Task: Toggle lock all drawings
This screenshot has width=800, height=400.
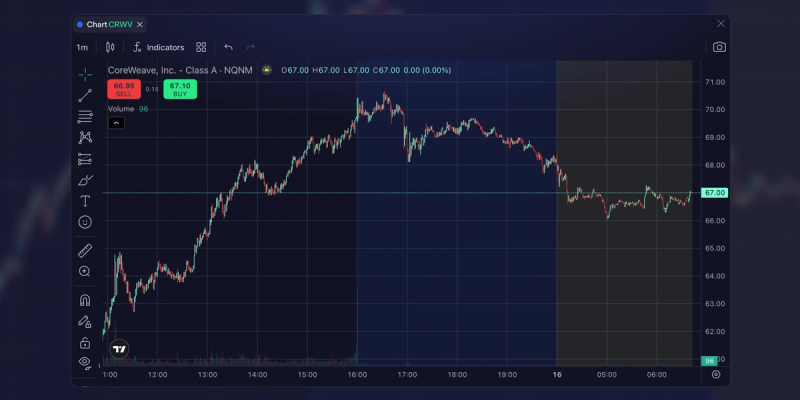Action: point(85,342)
